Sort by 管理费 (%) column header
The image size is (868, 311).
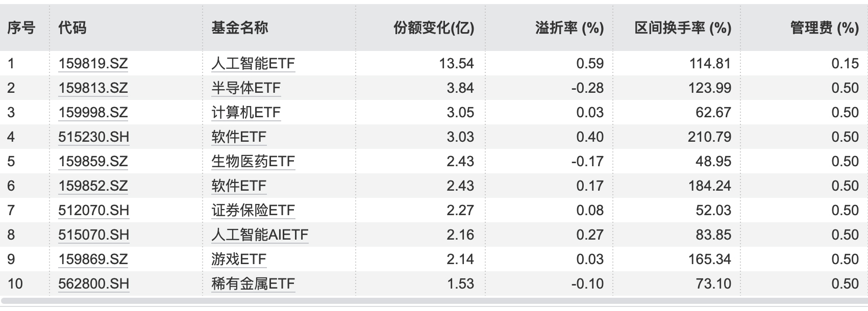(825, 28)
